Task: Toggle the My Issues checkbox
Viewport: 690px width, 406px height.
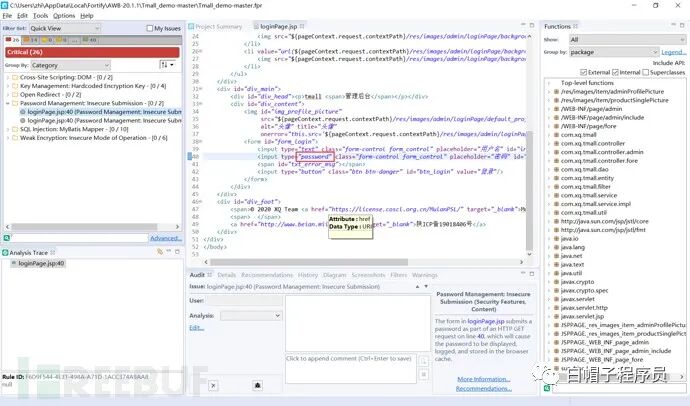Action: (150, 28)
